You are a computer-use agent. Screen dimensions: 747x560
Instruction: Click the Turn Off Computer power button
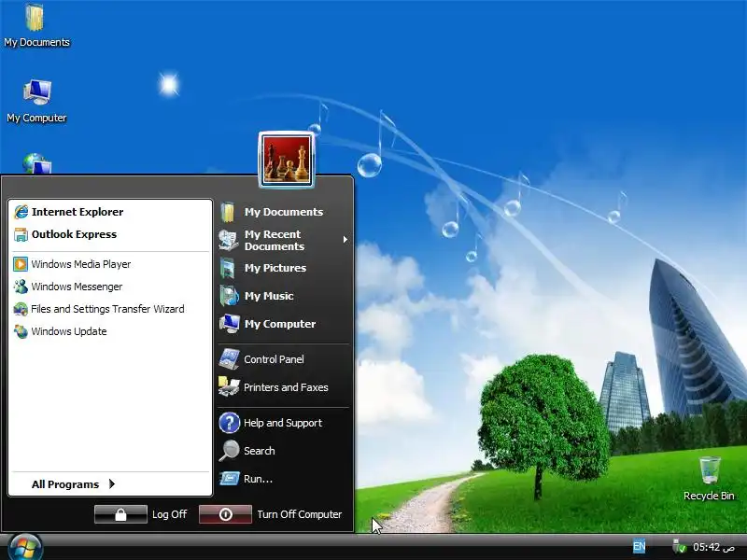225,514
